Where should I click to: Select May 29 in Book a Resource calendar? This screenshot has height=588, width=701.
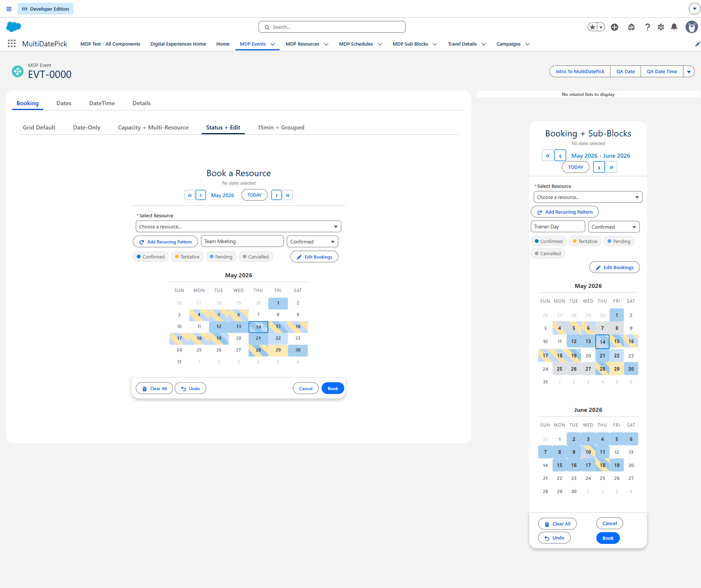pos(278,350)
